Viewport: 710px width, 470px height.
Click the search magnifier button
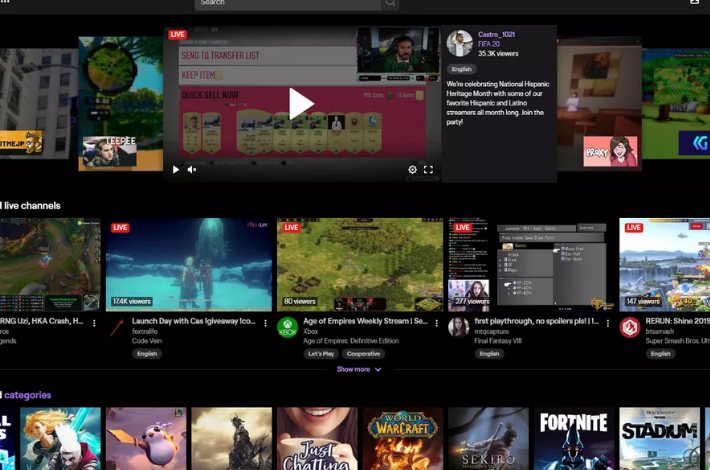tap(390, 3)
